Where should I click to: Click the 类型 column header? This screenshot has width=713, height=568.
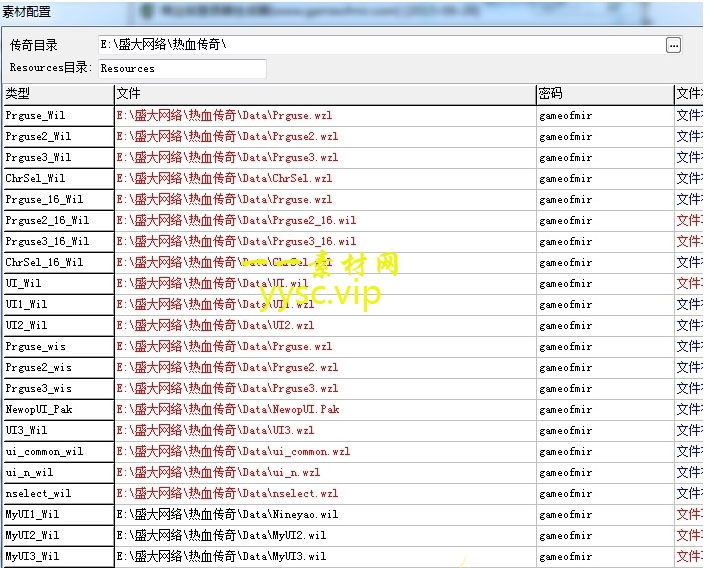tap(57, 93)
